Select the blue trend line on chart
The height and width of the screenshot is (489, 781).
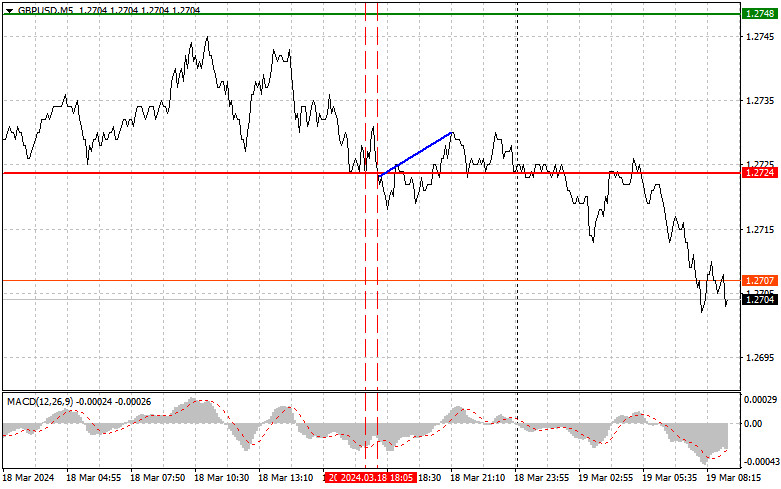pos(415,154)
